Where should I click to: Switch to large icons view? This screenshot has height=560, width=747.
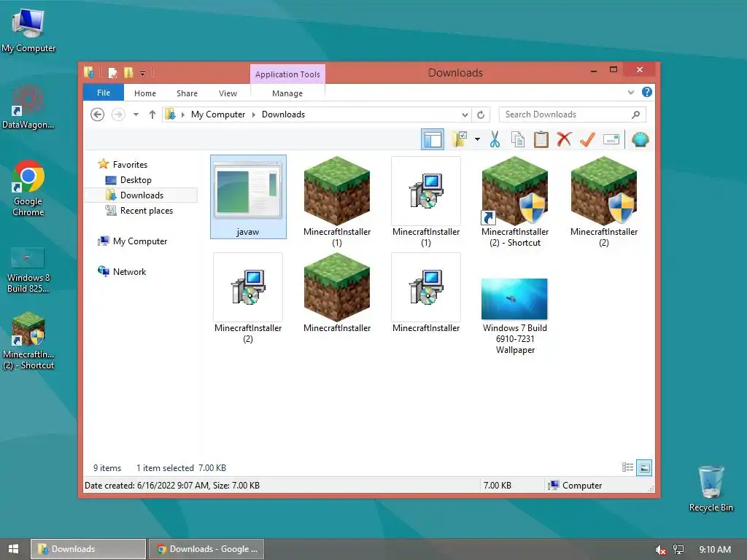click(x=644, y=467)
